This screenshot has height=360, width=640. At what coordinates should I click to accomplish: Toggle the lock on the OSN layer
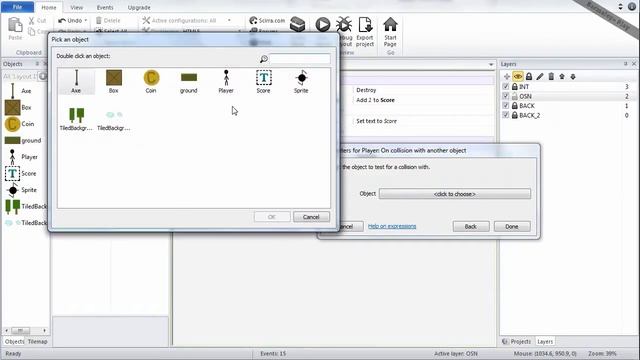tap(515, 96)
